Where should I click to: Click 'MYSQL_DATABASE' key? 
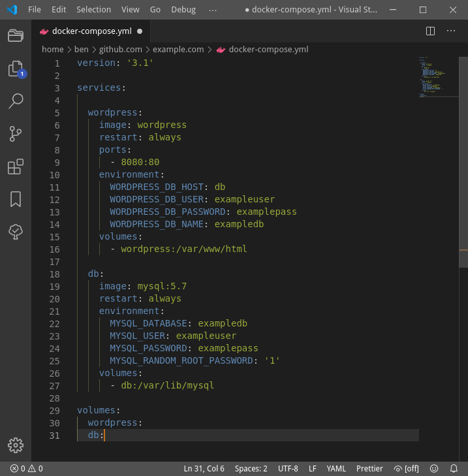(x=148, y=324)
